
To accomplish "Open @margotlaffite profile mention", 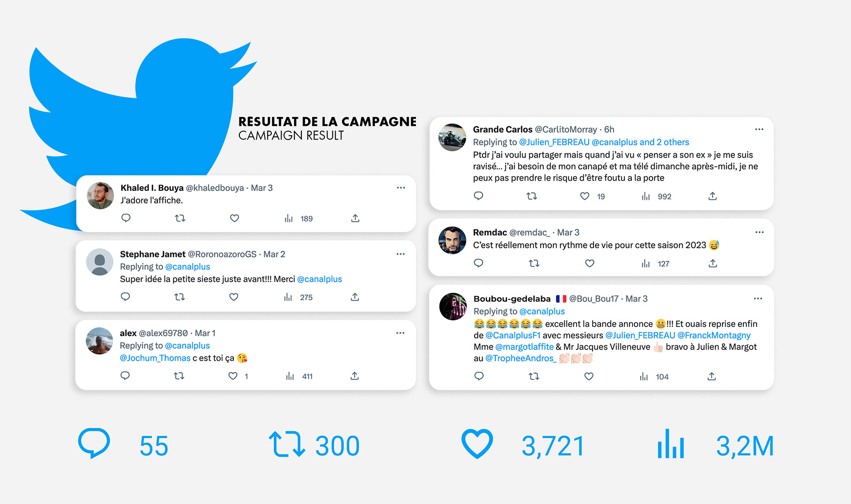I will click(x=524, y=347).
